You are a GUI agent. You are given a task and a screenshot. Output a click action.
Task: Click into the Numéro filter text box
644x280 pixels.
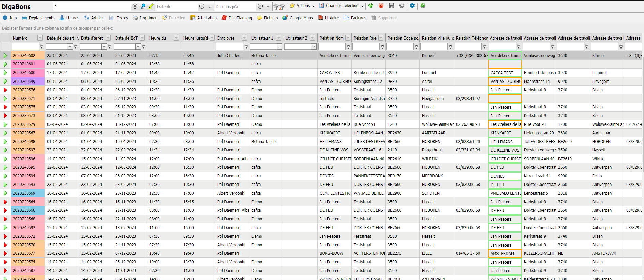click(x=25, y=47)
